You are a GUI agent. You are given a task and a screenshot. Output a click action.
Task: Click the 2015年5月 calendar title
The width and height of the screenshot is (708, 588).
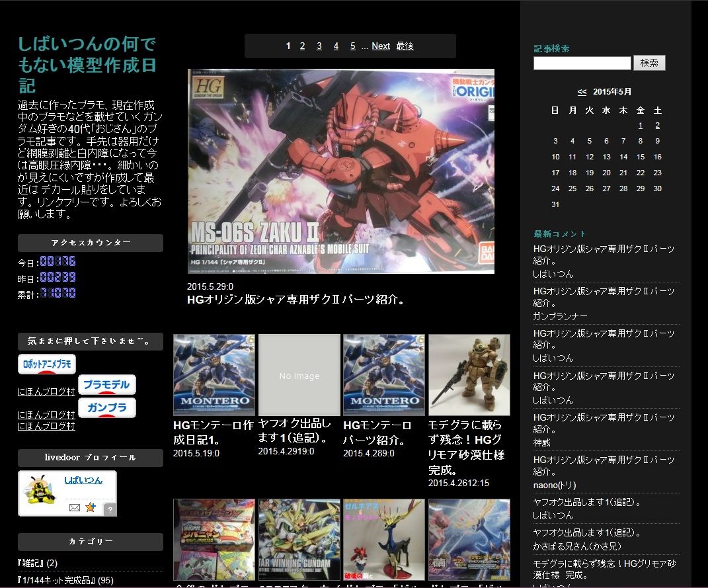coord(612,92)
